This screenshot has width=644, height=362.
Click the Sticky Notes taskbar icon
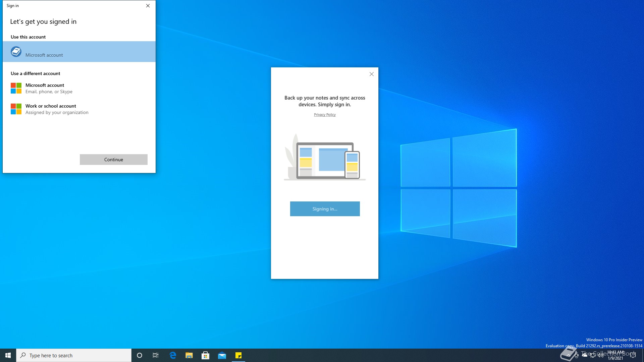[238, 355]
